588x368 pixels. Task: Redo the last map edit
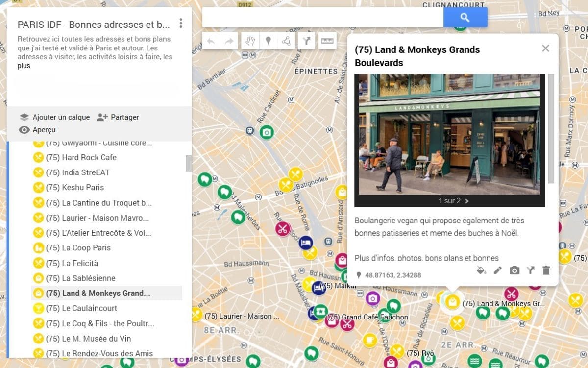pos(229,41)
